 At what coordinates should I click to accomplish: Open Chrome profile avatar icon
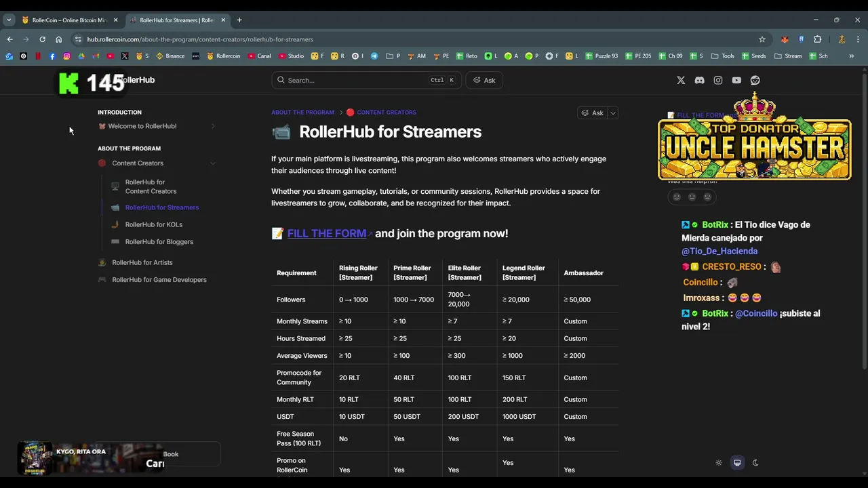[842, 39]
